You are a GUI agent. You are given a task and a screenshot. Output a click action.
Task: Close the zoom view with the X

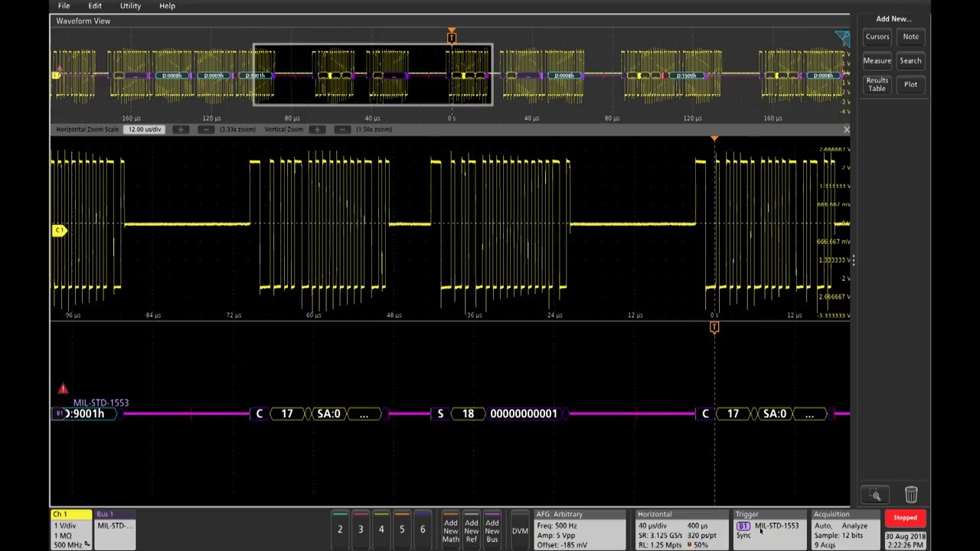[846, 130]
